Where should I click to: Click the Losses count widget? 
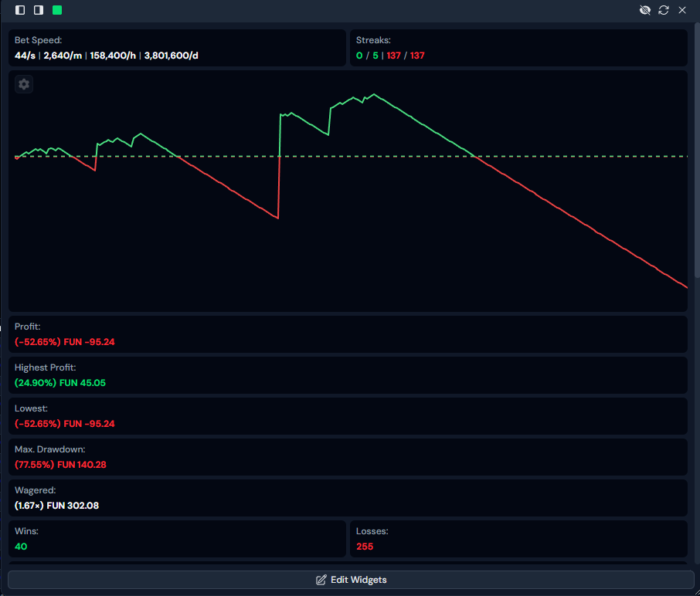pos(518,539)
